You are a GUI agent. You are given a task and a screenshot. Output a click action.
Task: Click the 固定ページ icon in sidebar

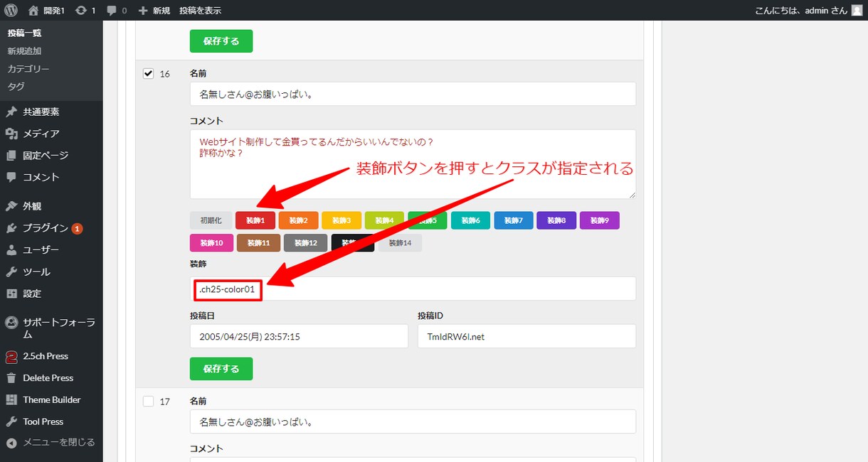point(11,155)
